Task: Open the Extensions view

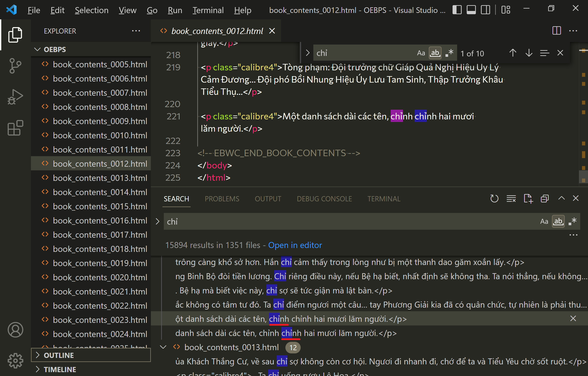Action: 15,128
